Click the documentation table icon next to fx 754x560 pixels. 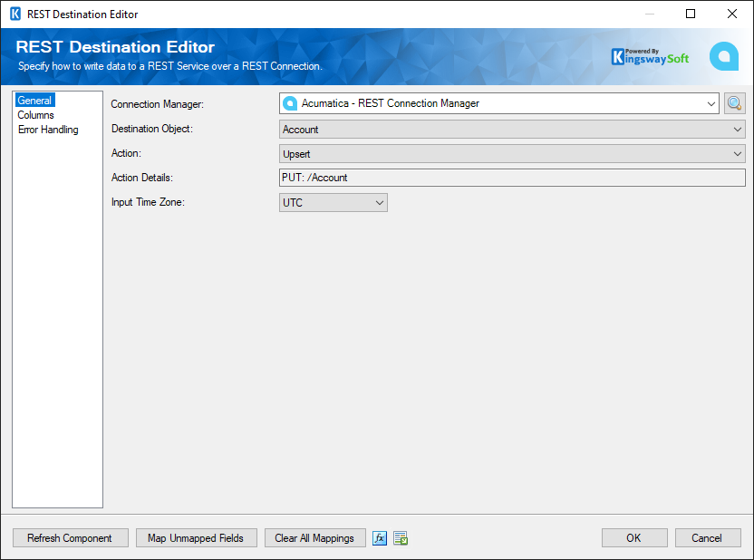pos(401,538)
